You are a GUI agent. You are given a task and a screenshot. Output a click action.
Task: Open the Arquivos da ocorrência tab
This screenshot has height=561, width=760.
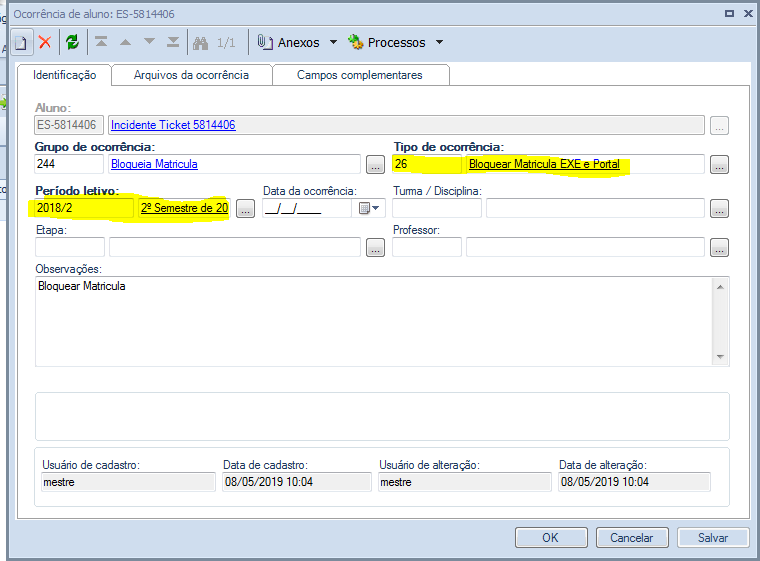pos(191,75)
